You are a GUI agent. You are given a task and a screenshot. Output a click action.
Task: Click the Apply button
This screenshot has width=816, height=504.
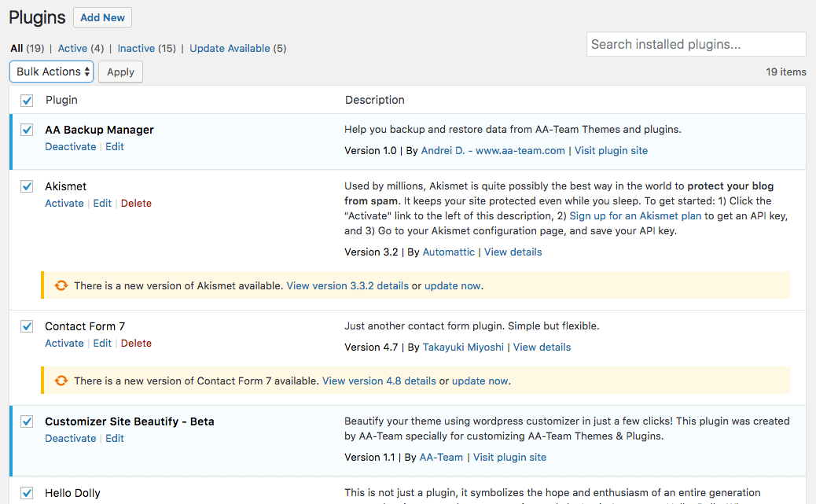(121, 72)
